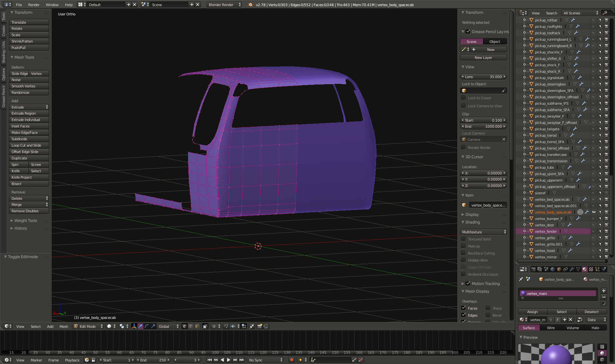
Task: Open the Global orientation dropdown
Action: click(x=169, y=326)
